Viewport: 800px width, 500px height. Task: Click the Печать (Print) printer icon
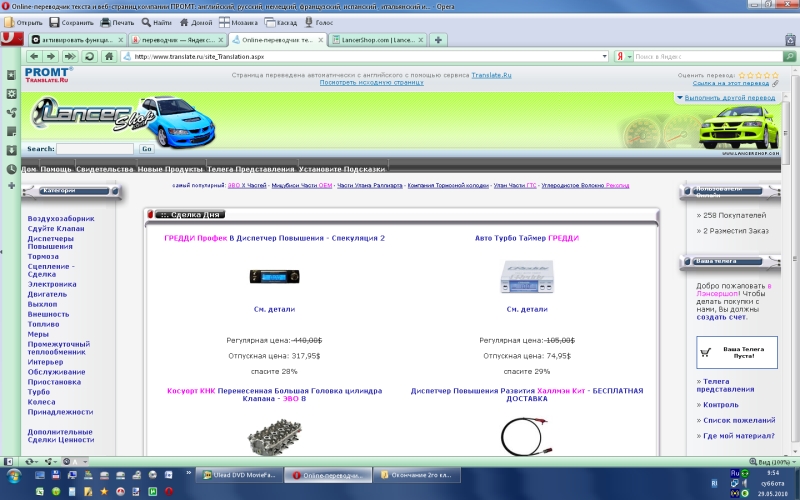105,22
